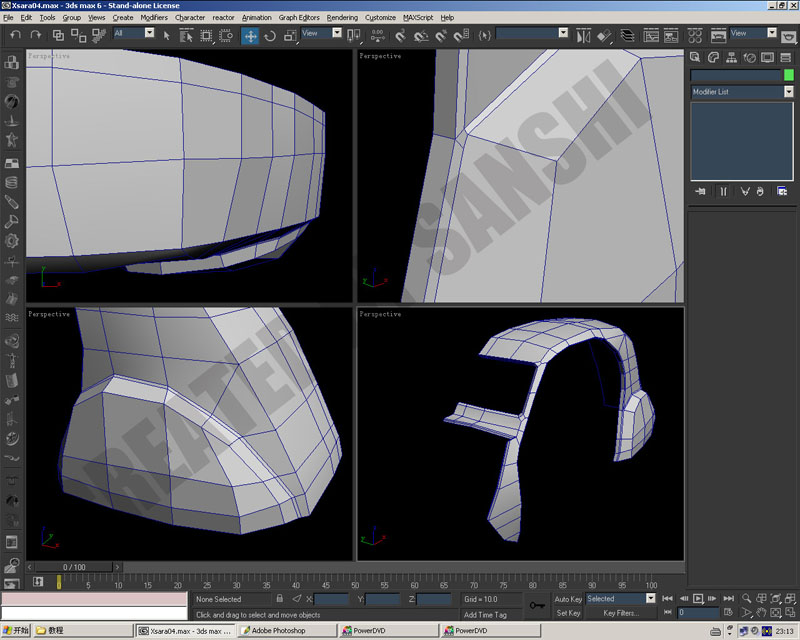
Task: Click the Select and Manipulate icon
Action: point(378,36)
